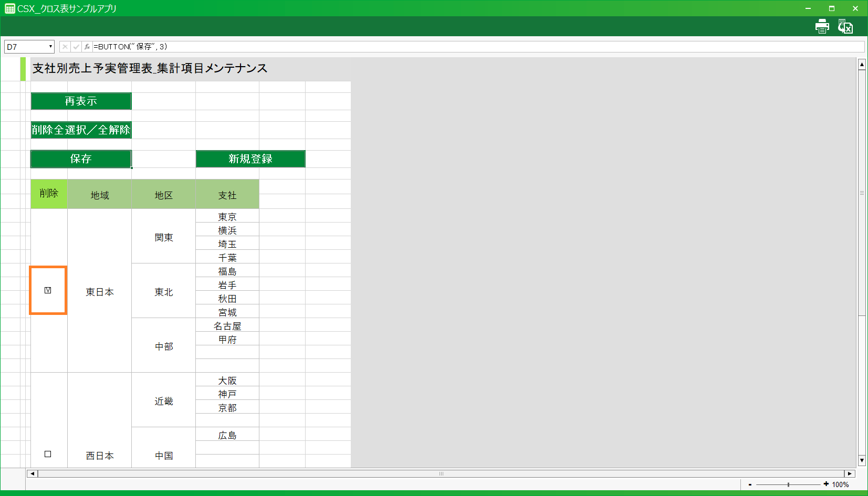Click the formula bar input field
The height and width of the screenshot is (496, 868).
coord(473,47)
